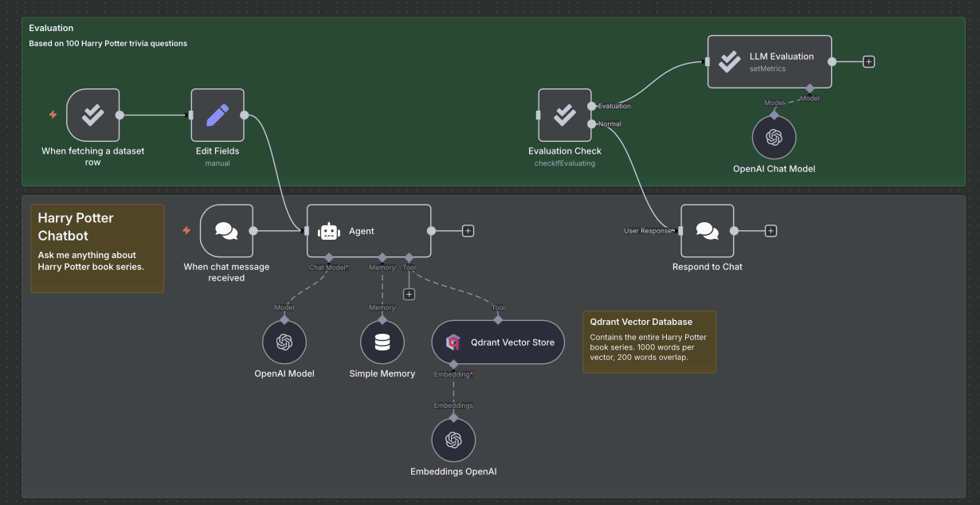
Task: Add a node after Respond to Chat
Action: pos(770,231)
